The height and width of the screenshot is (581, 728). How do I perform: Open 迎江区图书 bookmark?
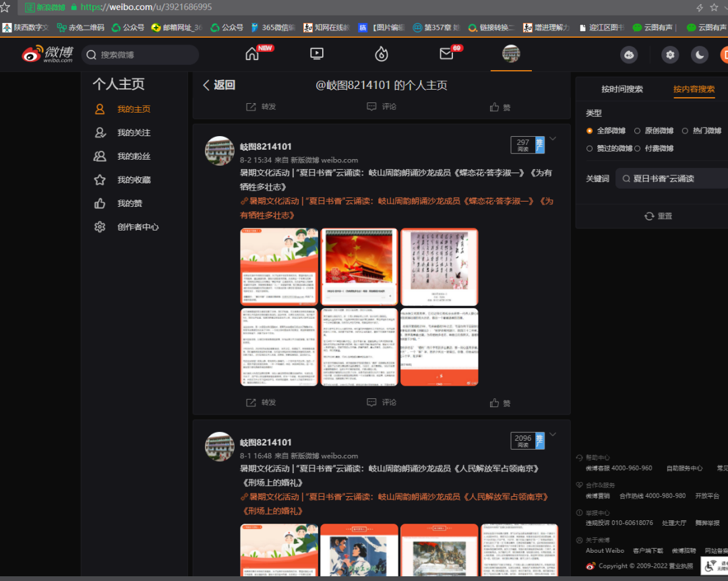602,28
